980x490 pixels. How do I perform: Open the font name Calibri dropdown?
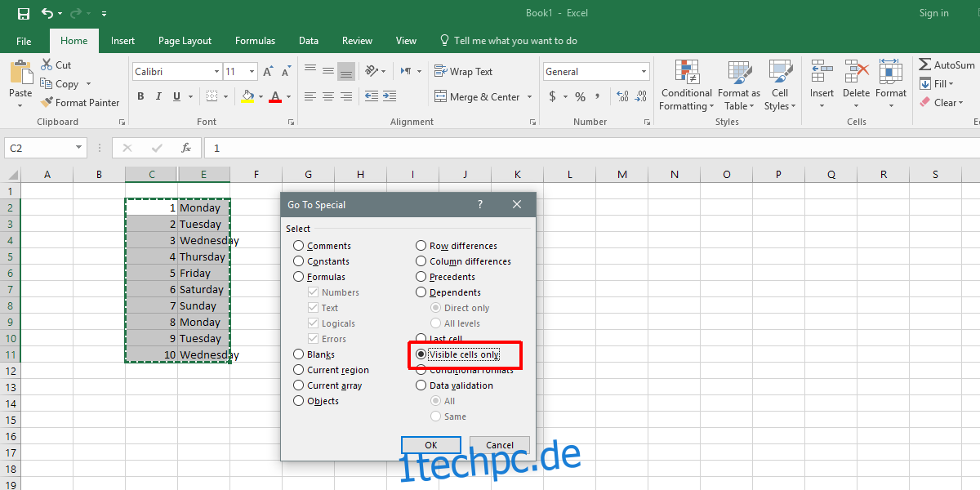(x=216, y=72)
